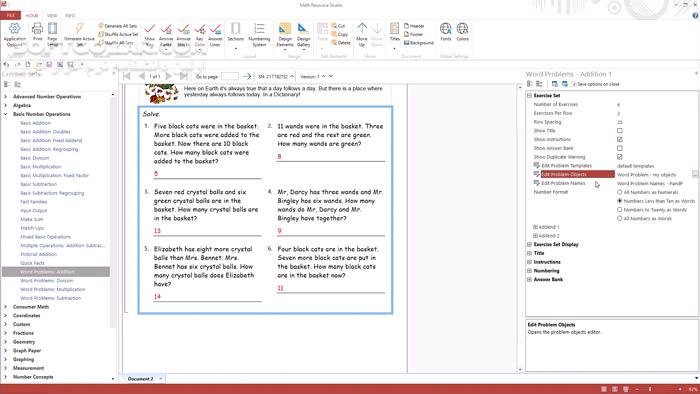Switch to the VIEW ribbon tab
Viewport: 700px width, 394px height.
[x=52, y=16]
